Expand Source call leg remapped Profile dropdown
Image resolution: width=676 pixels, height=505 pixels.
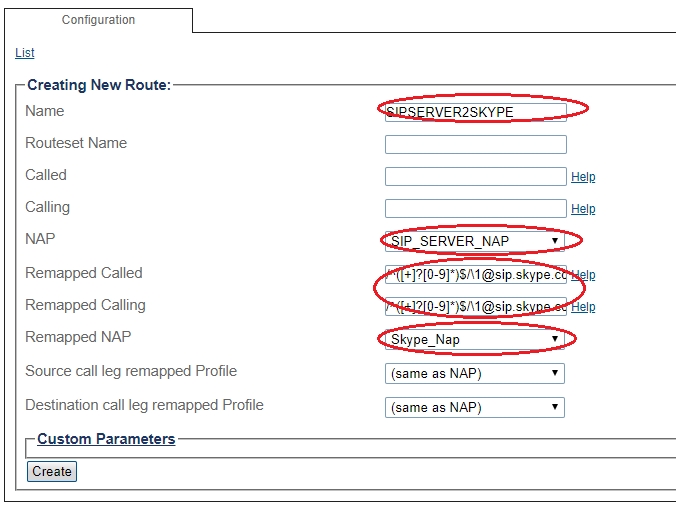475,374
